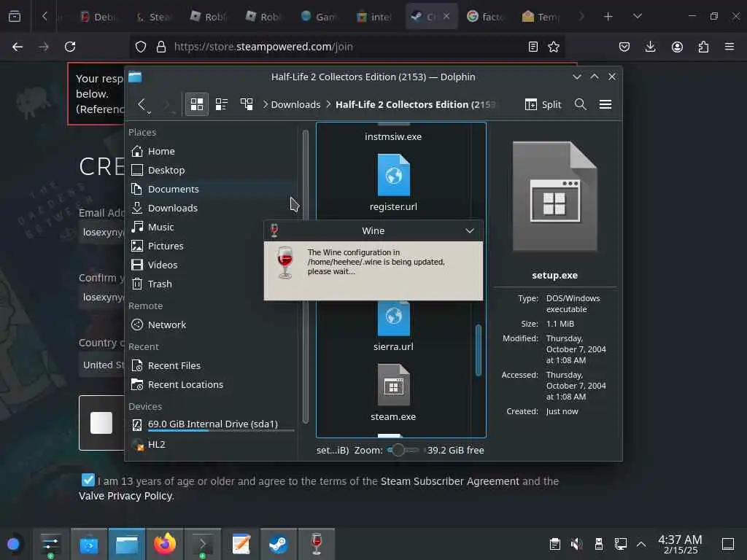Keep Dolphin window below others arrow
The width and height of the screenshot is (747, 560).
(x=577, y=77)
